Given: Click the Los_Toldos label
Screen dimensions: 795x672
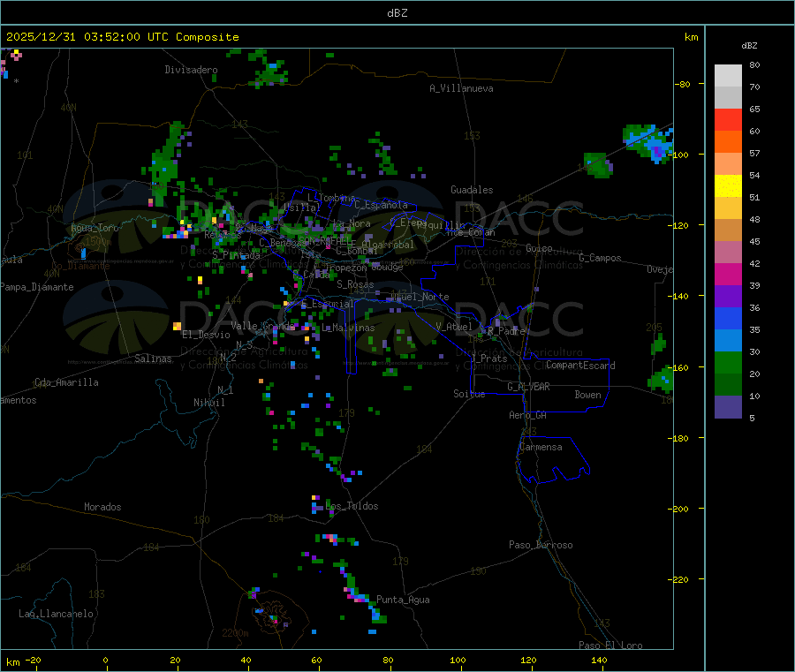Looking at the screenshot, I should (352, 506).
